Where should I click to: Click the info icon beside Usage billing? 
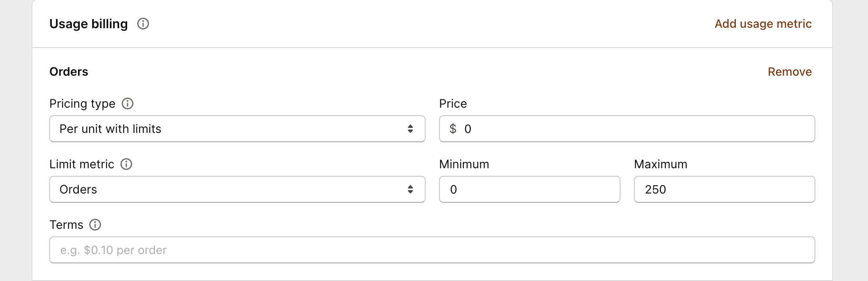(x=143, y=24)
